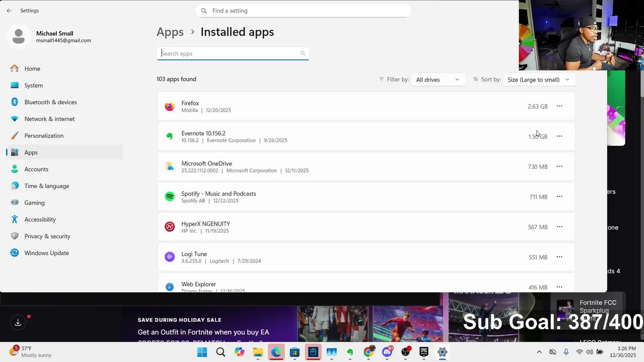Click the OneDrive size '730 MB'
This screenshot has width=644, height=362.
coord(537,167)
